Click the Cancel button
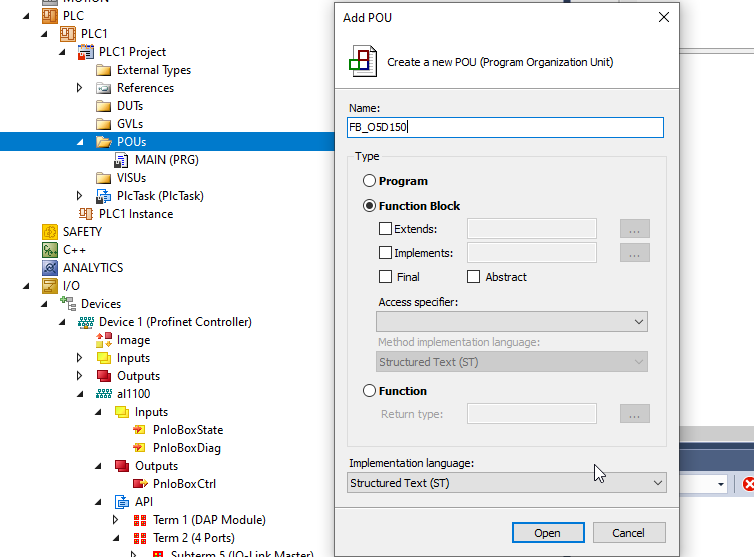The width and height of the screenshot is (754, 557). 629,533
